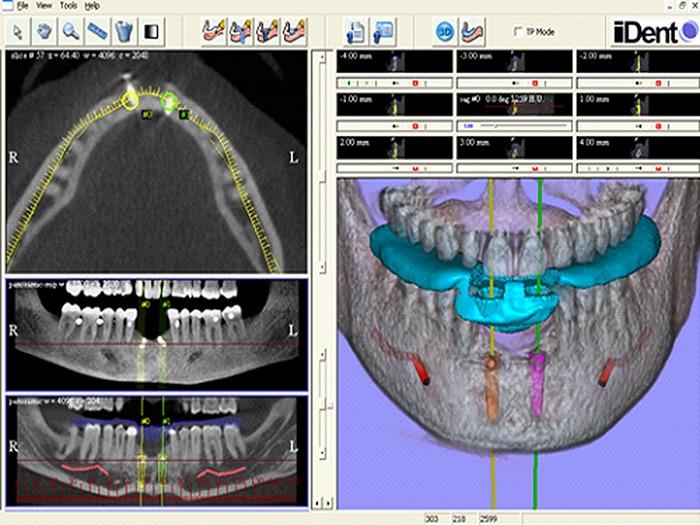This screenshot has height=525, width=700.
Task: Click the second jaw-with-pencil toolbar icon
Action: pos(241,31)
